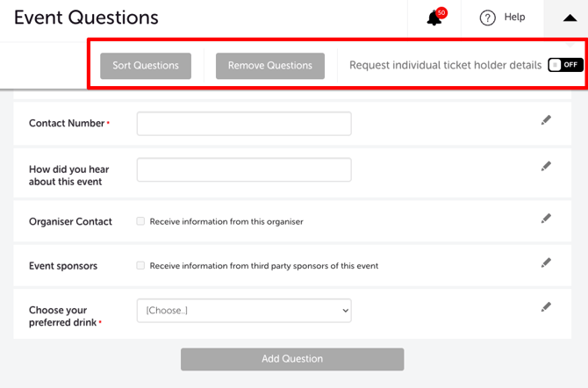Click Request individual ticket holder details text
Image resolution: width=588 pixels, height=388 pixels.
(x=446, y=65)
